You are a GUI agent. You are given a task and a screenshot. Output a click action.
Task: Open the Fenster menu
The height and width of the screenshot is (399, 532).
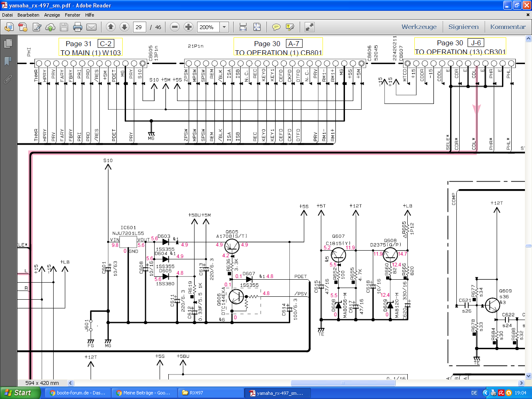[x=73, y=15]
